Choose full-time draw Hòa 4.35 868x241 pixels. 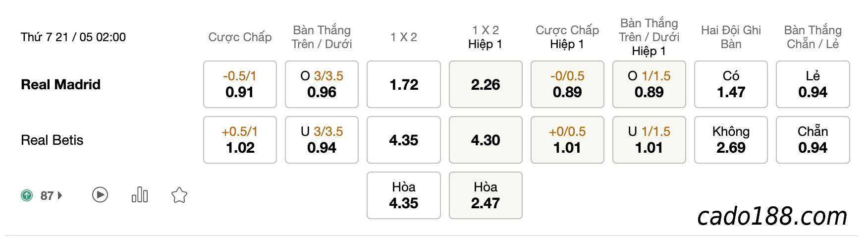[x=404, y=195]
